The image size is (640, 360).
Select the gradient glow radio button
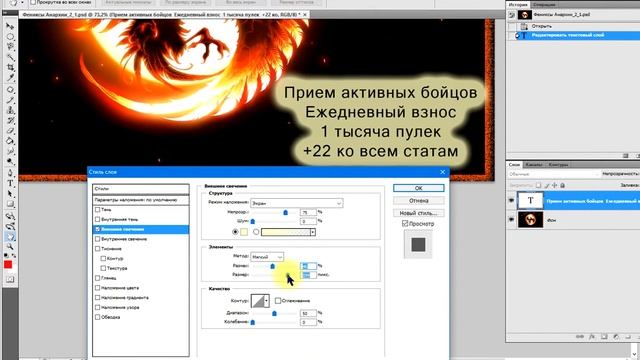point(256,232)
